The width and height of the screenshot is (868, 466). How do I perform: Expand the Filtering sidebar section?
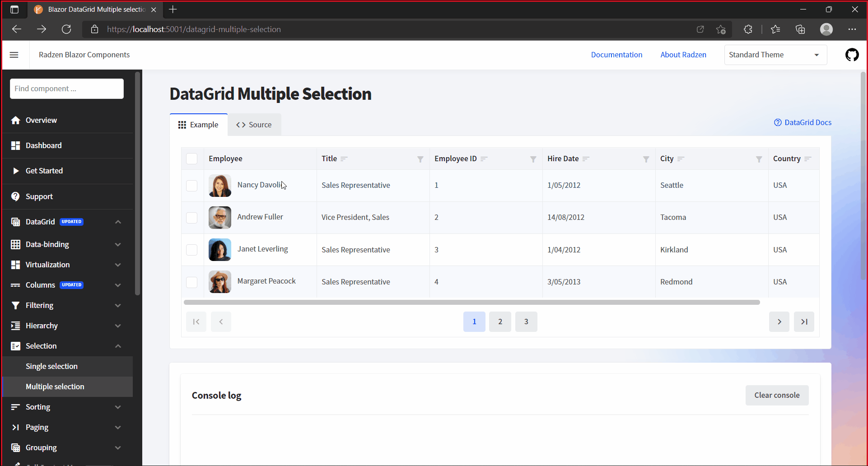118,305
